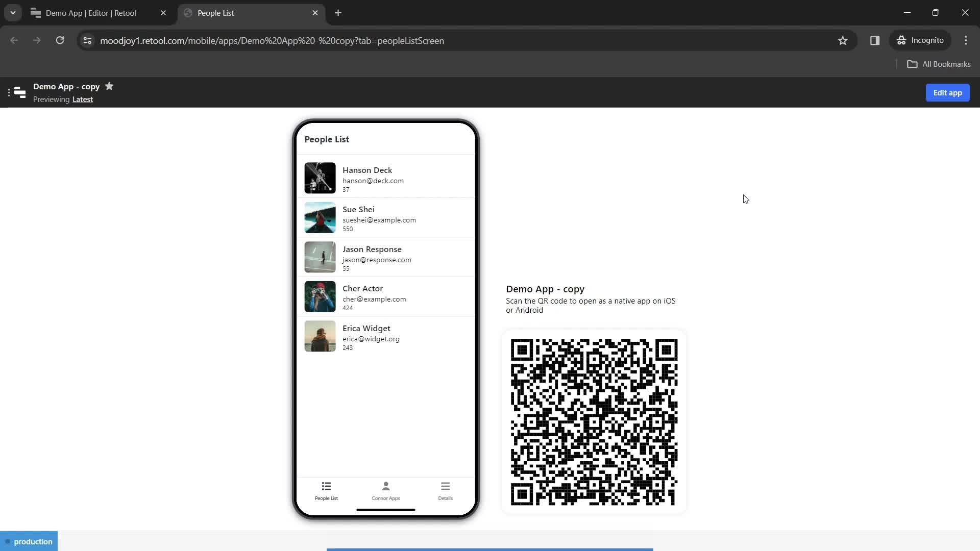980x551 pixels.
Task: Click the back navigation arrow
Action: point(14,41)
